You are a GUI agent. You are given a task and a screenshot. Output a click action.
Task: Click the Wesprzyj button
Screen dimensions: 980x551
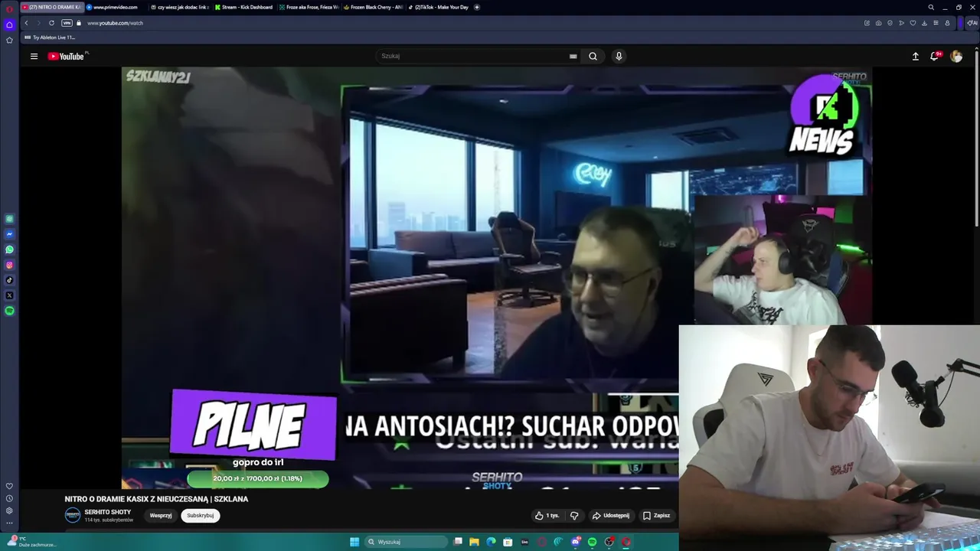[x=161, y=516]
